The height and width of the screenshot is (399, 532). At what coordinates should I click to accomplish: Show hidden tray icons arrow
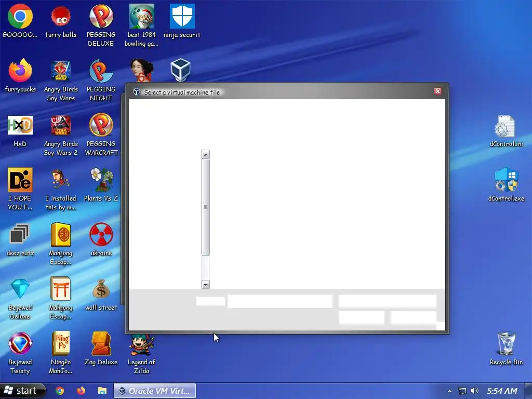pos(449,391)
